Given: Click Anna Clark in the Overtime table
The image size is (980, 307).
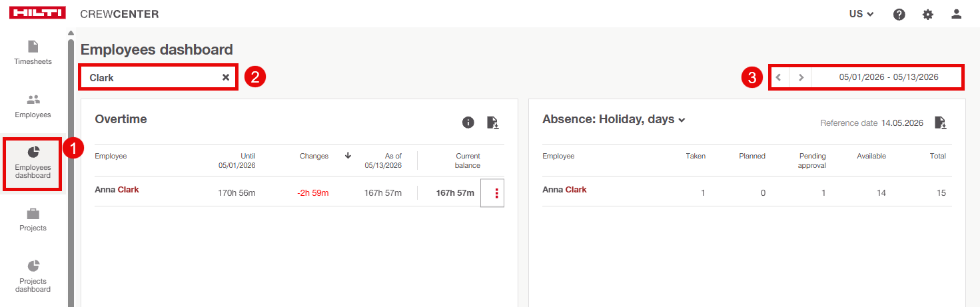Looking at the screenshot, I should [117, 190].
